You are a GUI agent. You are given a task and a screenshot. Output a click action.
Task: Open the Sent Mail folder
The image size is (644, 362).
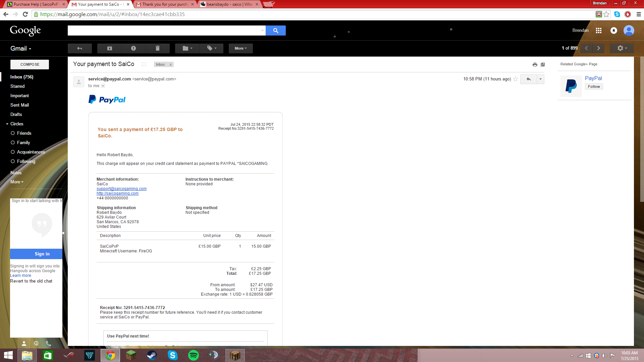(19, 105)
